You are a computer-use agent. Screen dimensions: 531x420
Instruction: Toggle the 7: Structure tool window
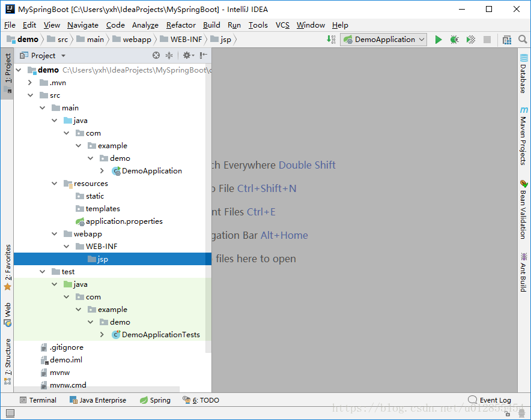point(7,361)
